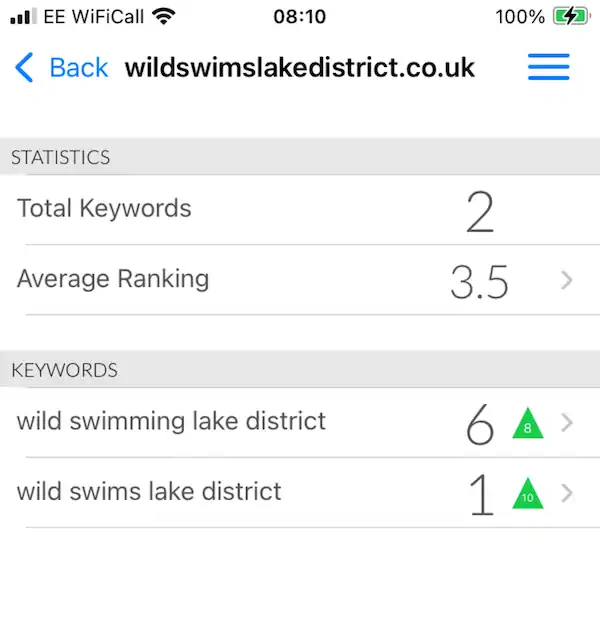Tap the 08:10 clock in status bar
The width and height of the screenshot is (600, 632).
point(299,17)
